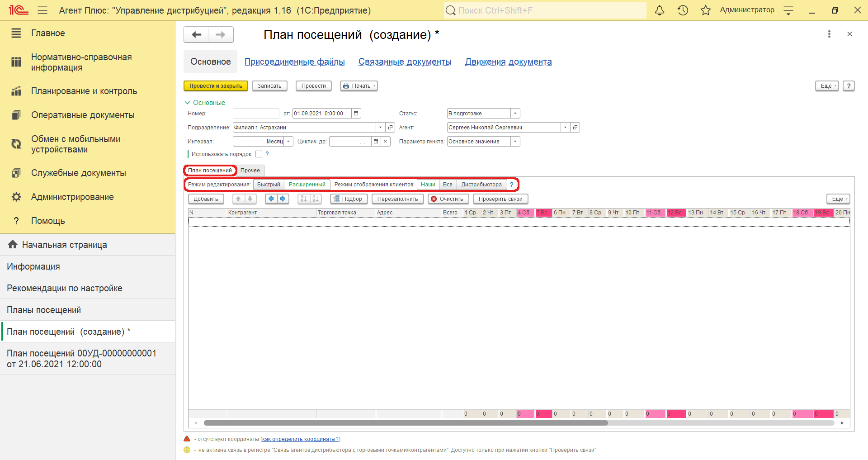The width and height of the screenshot is (868, 460).
Task: Open Агент record with the open icon
Action: pos(575,128)
